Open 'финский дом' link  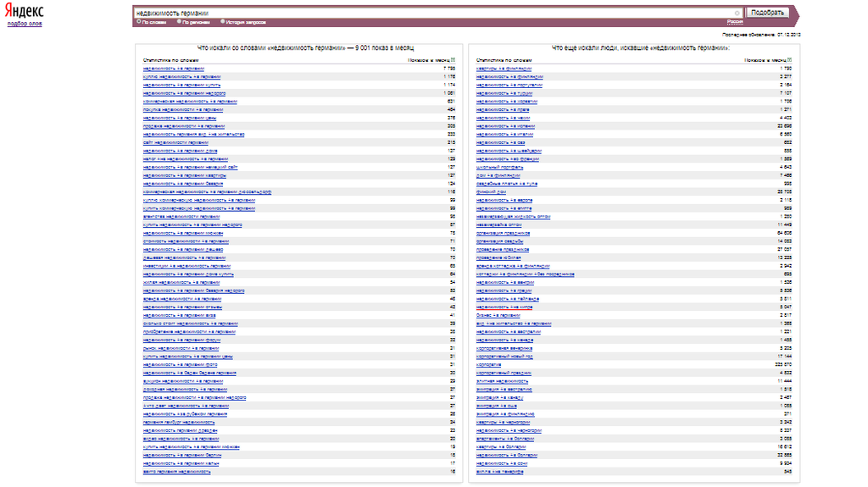coord(491,192)
